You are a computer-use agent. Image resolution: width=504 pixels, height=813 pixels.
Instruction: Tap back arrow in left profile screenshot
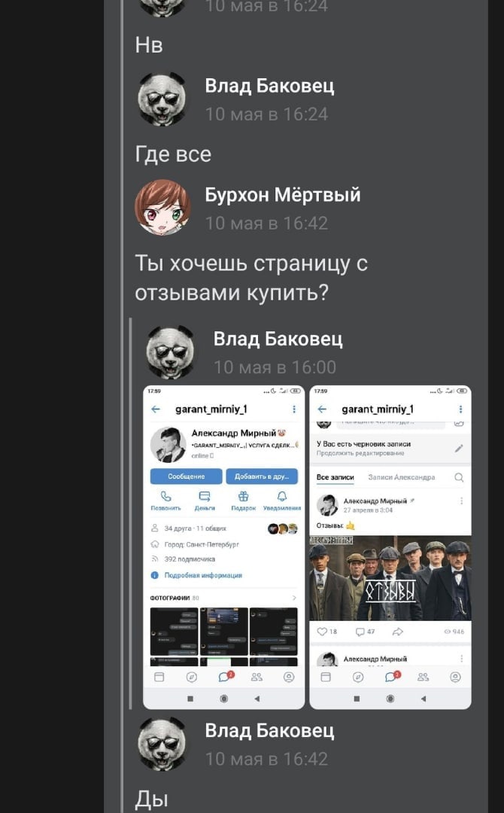pyautogui.click(x=156, y=409)
